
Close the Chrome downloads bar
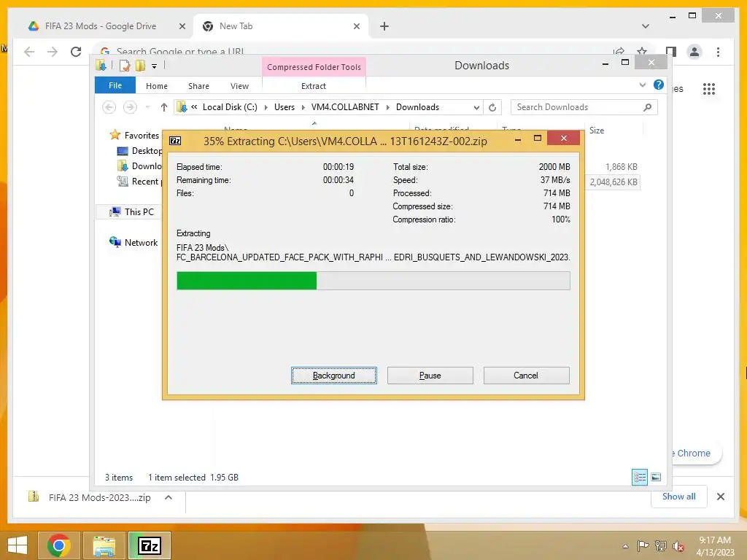coord(721,497)
